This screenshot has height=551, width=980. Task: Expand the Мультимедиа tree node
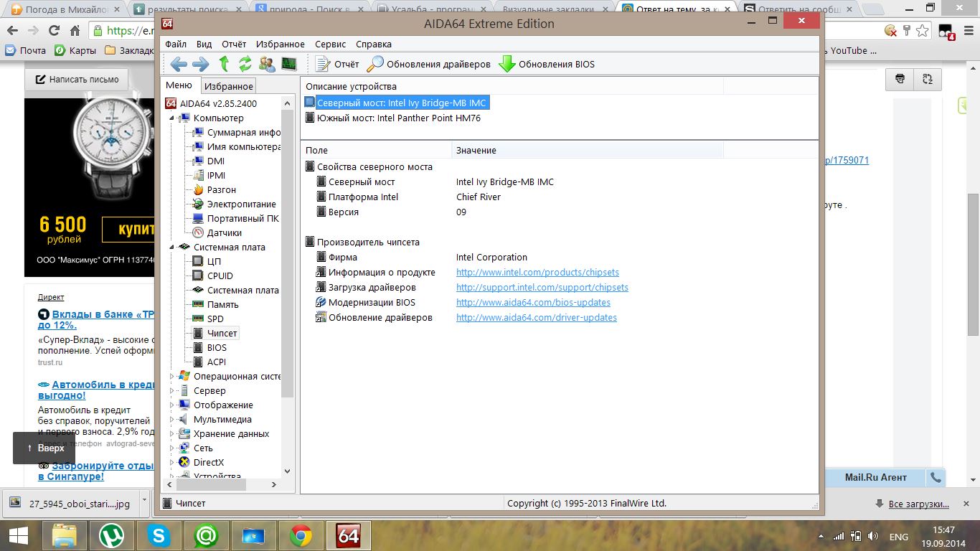click(x=172, y=420)
